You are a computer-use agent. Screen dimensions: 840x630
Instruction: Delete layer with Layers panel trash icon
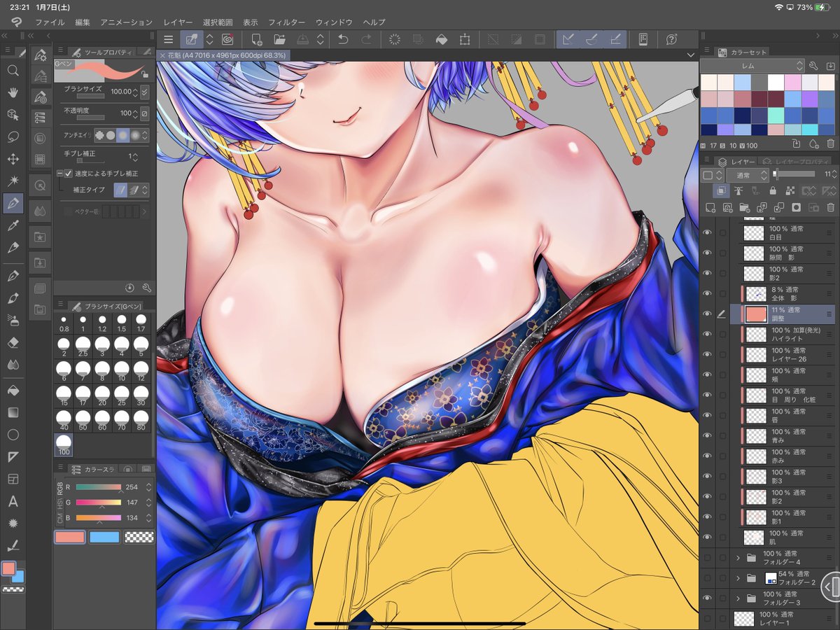(830, 208)
